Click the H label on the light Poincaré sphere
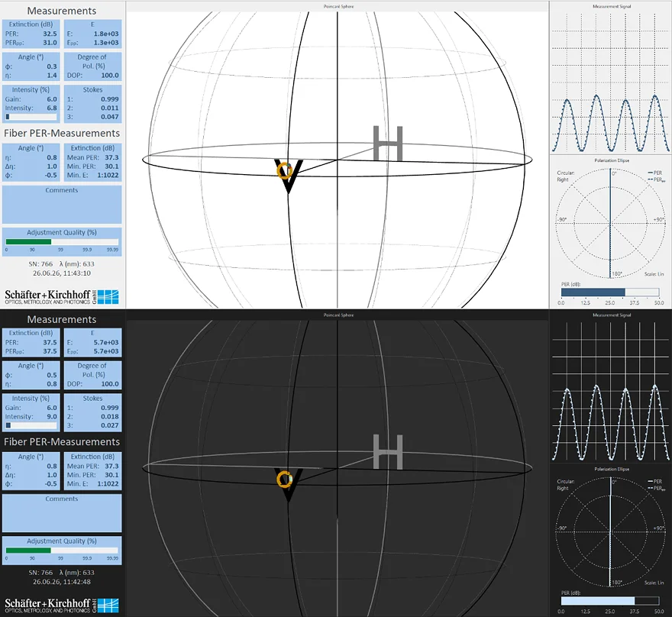 coord(388,143)
